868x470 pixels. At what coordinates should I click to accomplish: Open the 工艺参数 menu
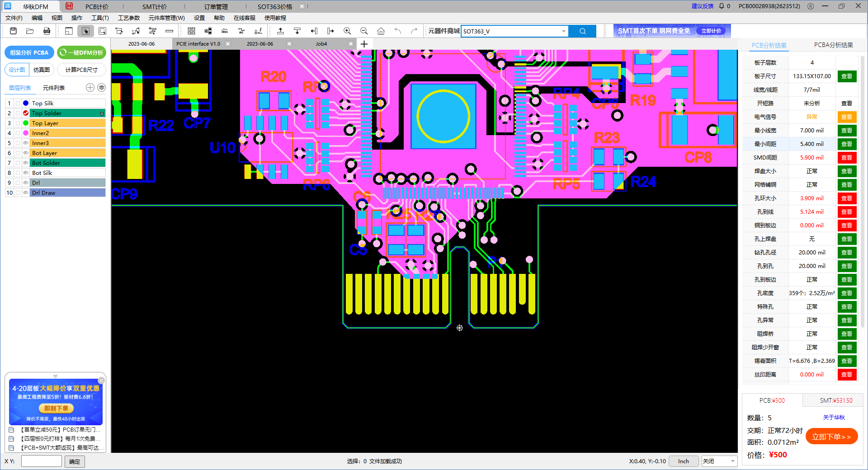click(129, 18)
